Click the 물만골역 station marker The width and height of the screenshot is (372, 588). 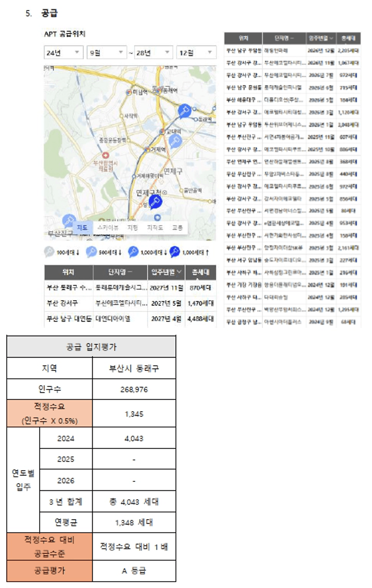coord(181,190)
